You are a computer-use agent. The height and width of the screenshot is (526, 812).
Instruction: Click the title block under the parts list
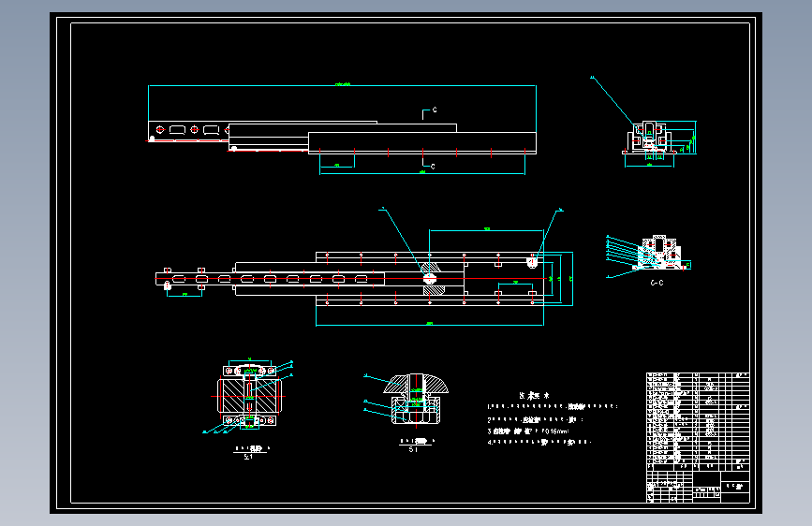(x=698, y=487)
